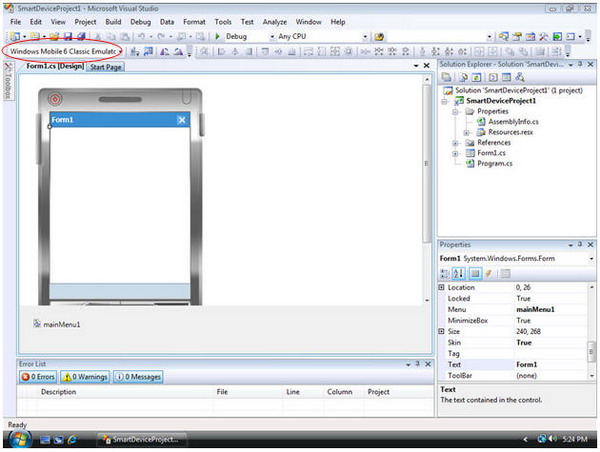
Task: Launch Internet Explorer from quick launch
Action: (72, 440)
